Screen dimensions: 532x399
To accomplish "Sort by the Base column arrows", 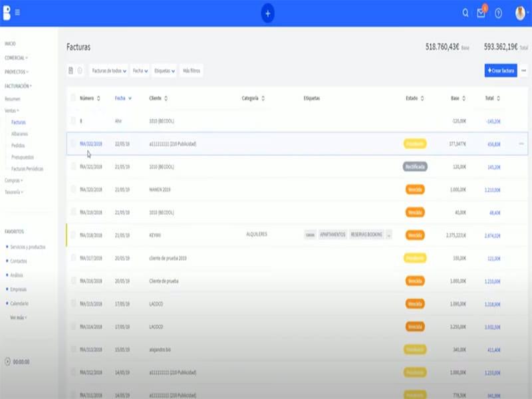I will coord(464,98).
